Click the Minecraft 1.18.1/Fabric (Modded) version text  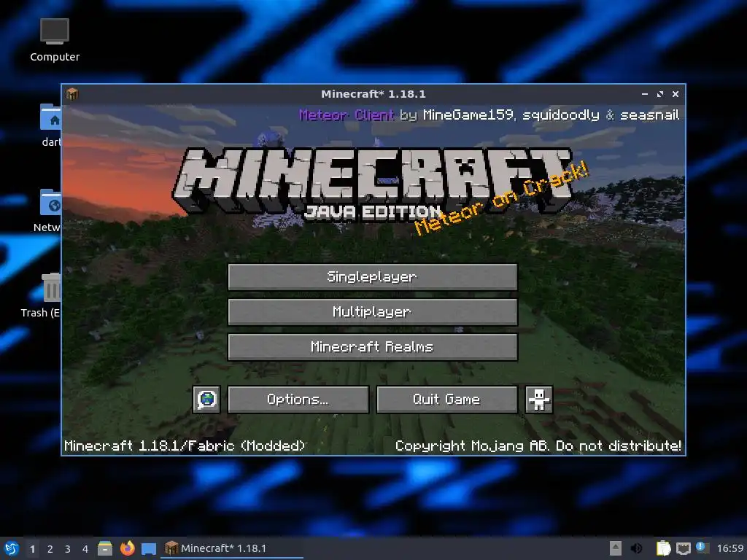(185, 446)
